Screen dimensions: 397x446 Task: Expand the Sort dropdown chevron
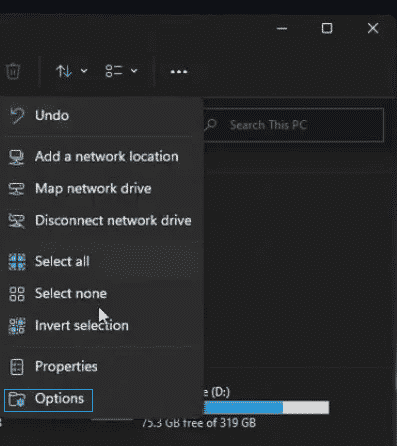point(84,71)
